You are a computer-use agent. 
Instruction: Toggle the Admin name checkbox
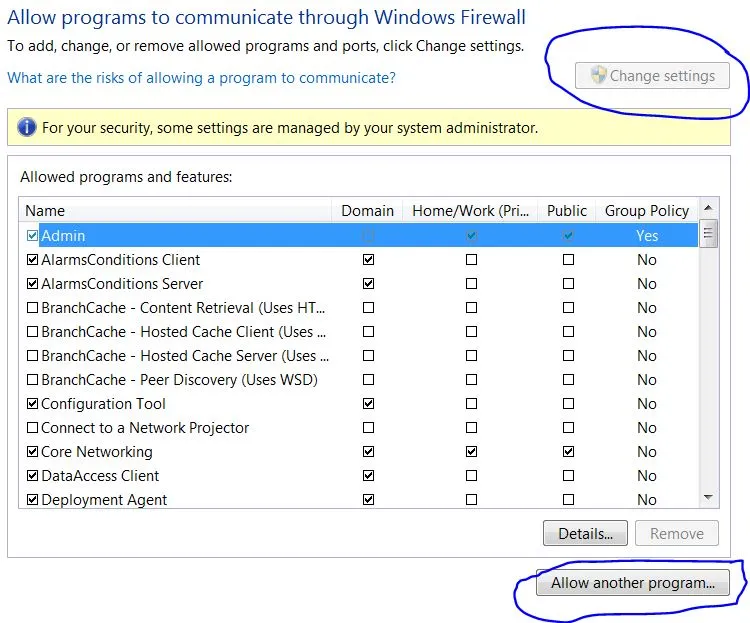click(32, 235)
